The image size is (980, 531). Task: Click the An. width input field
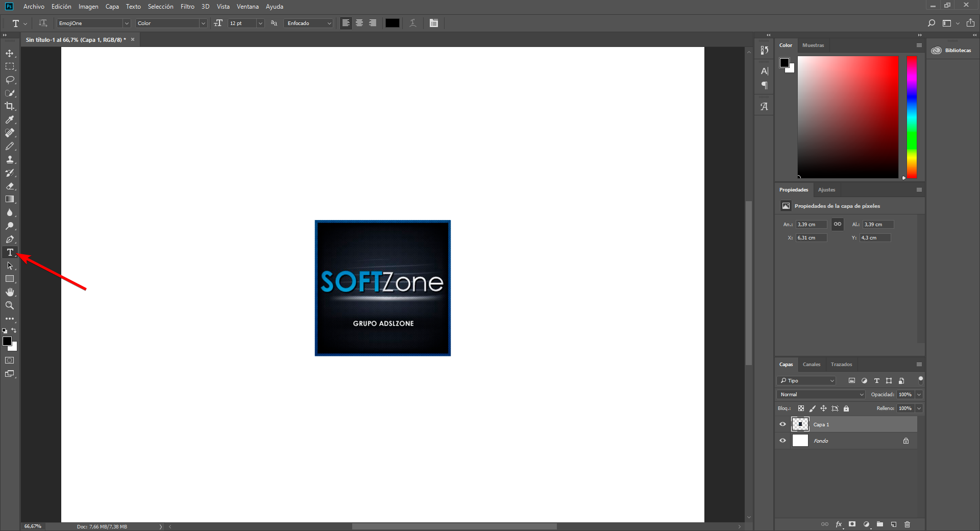click(x=811, y=225)
